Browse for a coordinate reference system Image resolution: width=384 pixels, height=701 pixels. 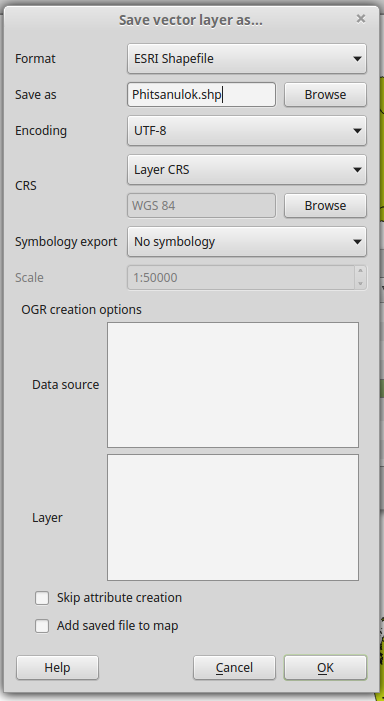(325, 206)
